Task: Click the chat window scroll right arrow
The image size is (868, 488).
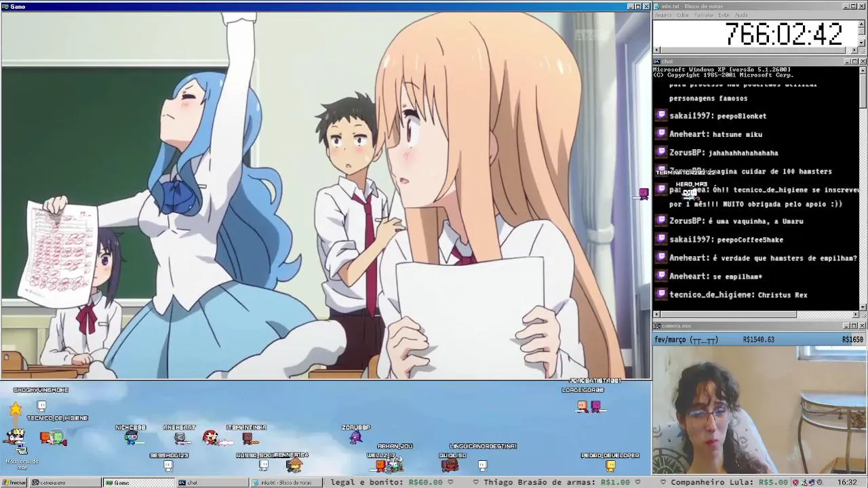Action: pos(855,314)
